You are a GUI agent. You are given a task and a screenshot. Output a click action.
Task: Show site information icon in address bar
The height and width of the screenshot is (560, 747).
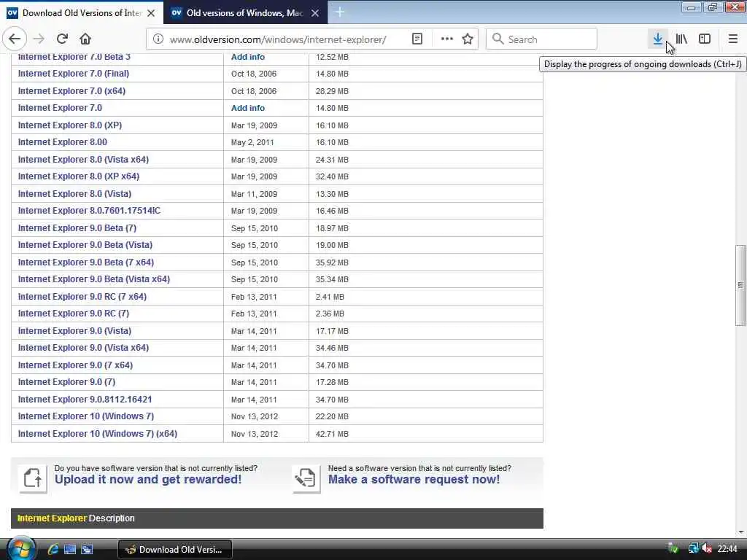point(158,39)
